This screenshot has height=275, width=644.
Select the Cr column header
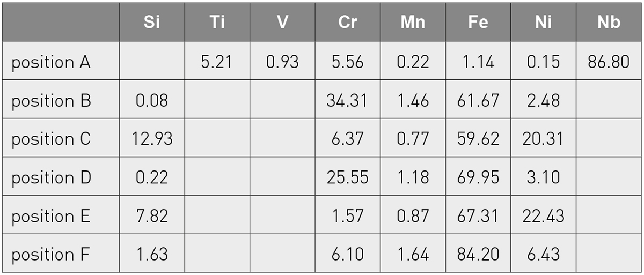(x=348, y=22)
